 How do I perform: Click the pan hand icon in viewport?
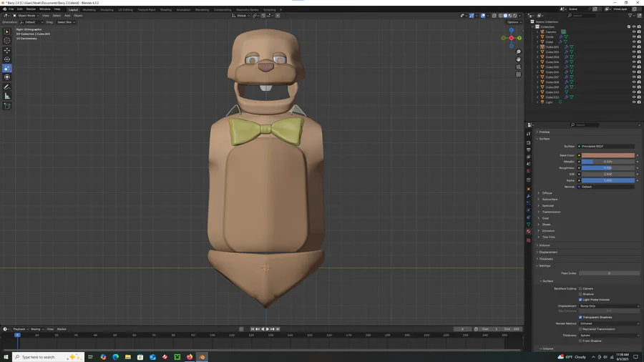(518, 59)
